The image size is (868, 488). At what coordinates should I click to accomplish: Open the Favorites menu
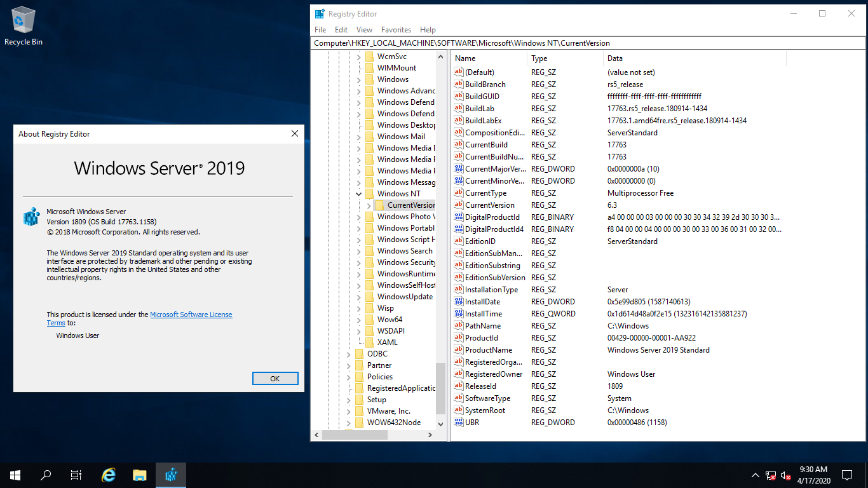[396, 30]
